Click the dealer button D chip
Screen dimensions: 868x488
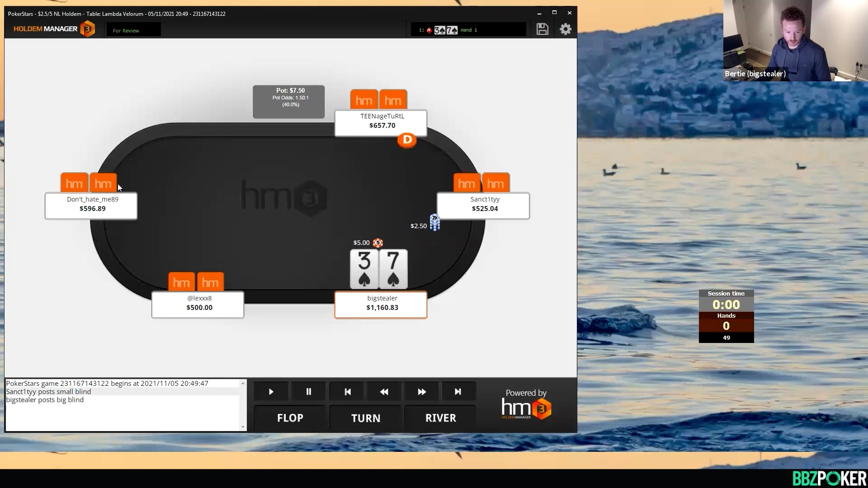(x=407, y=140)
